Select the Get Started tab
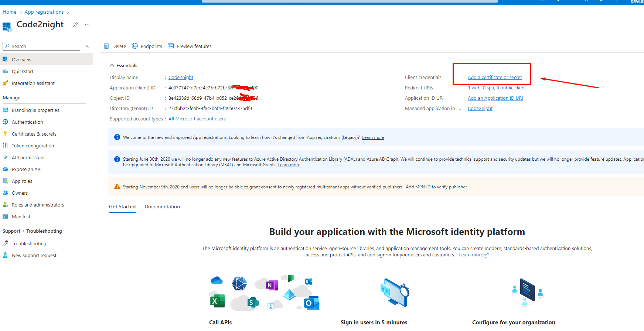 (x=122, y=207)
